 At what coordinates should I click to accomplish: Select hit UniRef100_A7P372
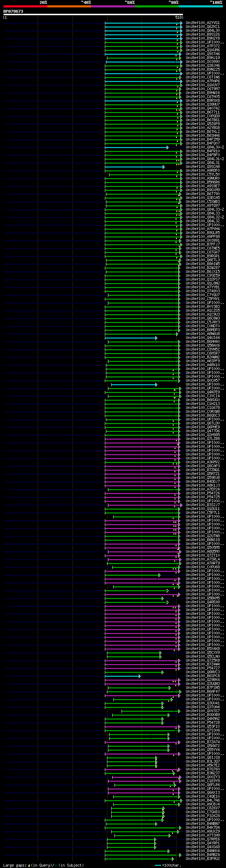coord(203,46)
